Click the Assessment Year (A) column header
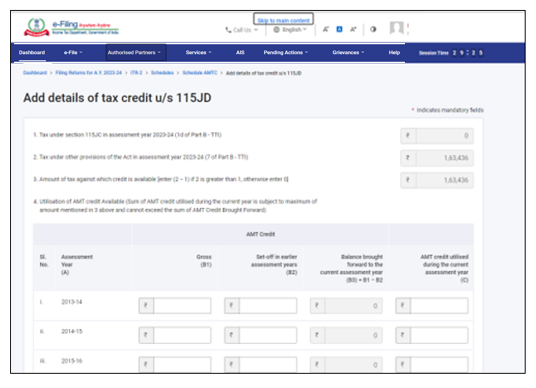 77,264
